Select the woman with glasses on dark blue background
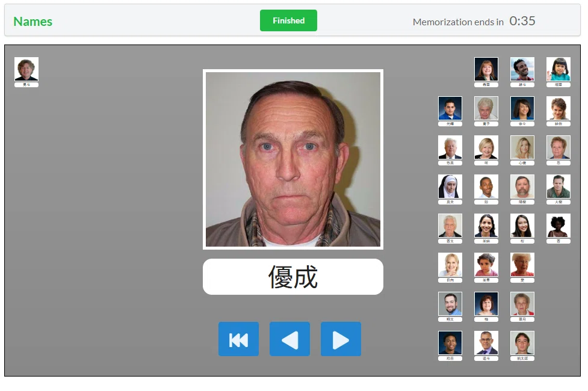This screenshot has height=391, width=588. click(x=486, y=304)
